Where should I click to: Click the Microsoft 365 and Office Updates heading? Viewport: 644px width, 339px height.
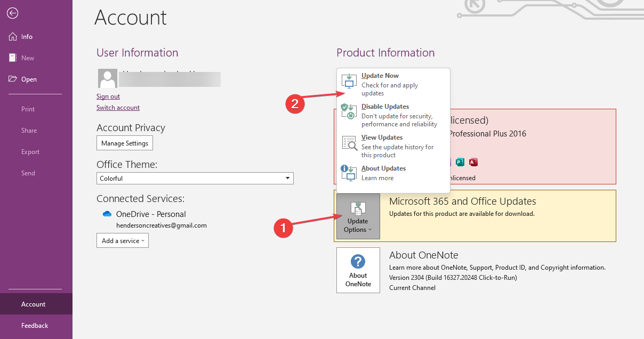(463, 201)
